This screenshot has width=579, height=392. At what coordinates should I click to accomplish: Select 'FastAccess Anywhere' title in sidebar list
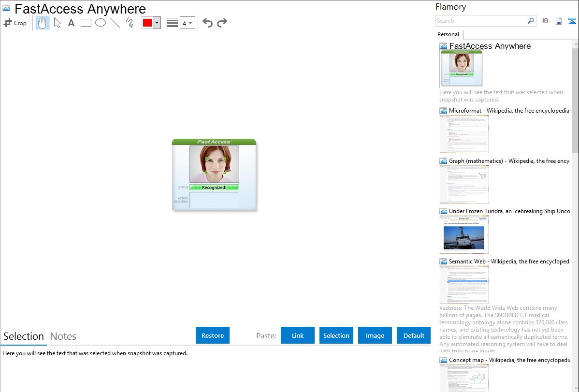[490, 46]
